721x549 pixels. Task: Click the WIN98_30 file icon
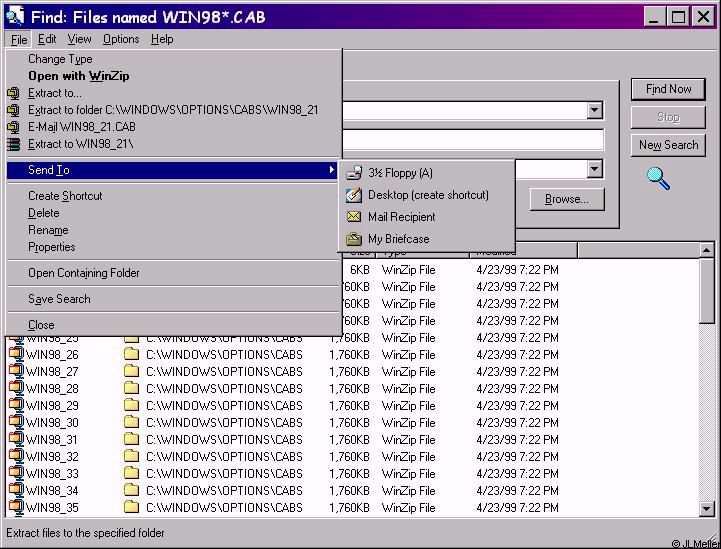click(x=16, y=422)
